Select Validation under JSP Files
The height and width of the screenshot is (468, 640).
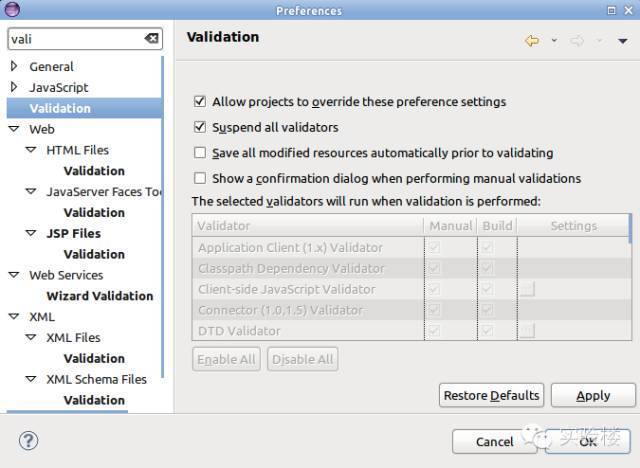coord(94,254)
